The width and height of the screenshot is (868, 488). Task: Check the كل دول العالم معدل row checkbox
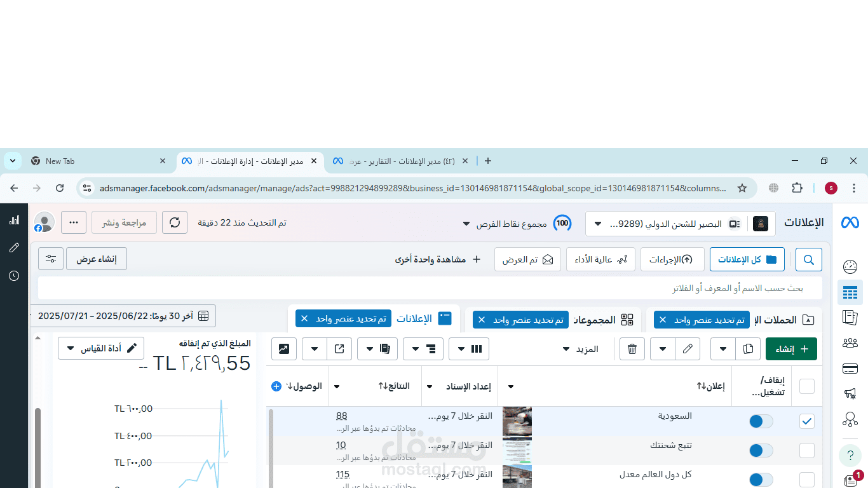(x=807, y=480)
